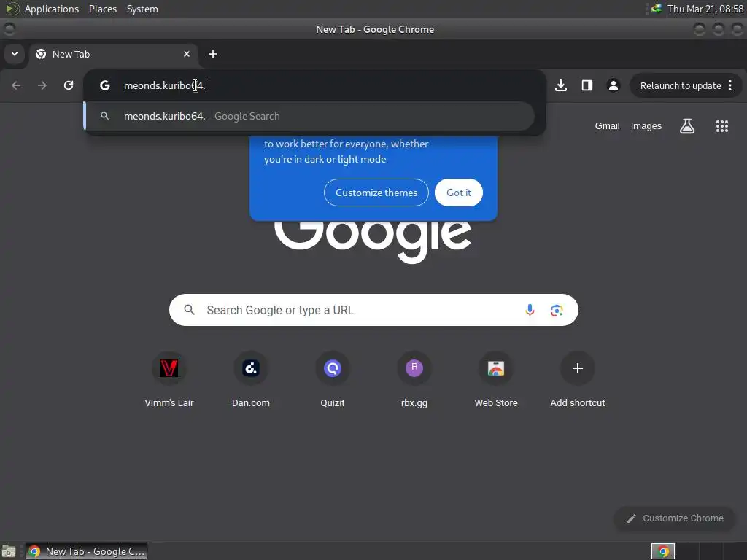Dismiss the tip with Got it
Image resolution: width=747 pixels, height=560 pixels.
coord(459,192)
